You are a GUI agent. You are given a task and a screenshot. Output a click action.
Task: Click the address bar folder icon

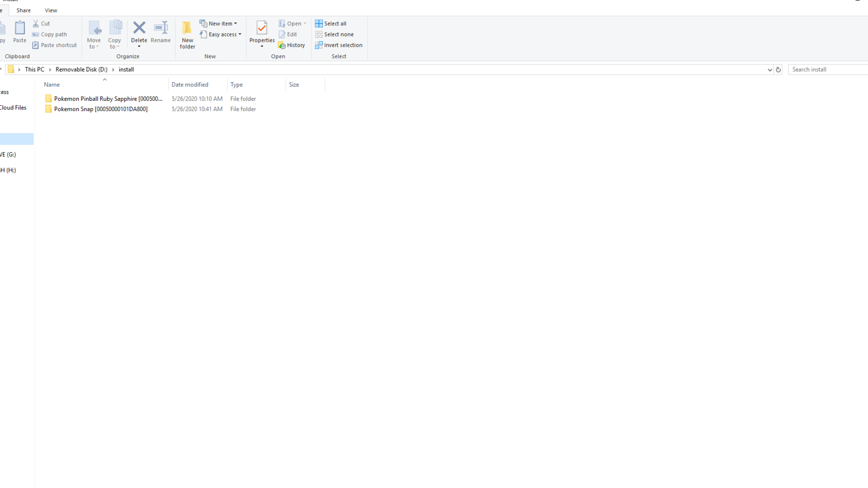(11, 70)
